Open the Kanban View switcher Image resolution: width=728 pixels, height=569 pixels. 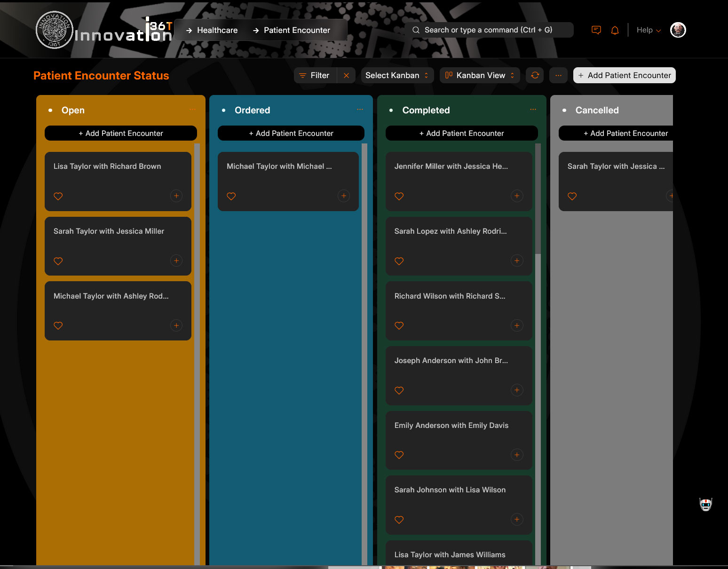(x=480, y=75)
